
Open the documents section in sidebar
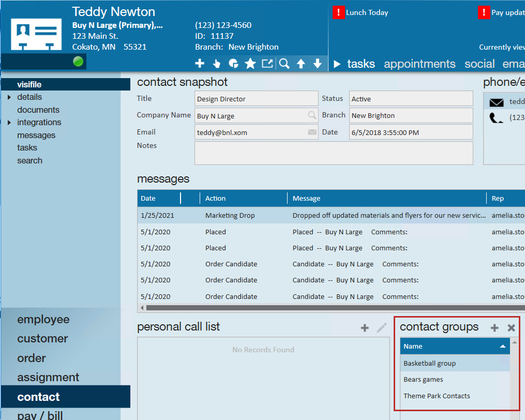38,110
